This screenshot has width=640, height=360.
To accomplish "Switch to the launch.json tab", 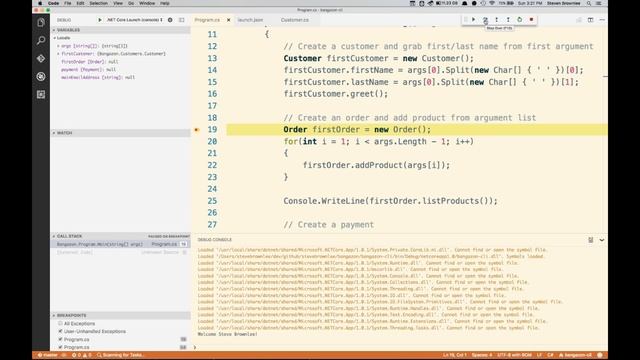I will 251,20.
